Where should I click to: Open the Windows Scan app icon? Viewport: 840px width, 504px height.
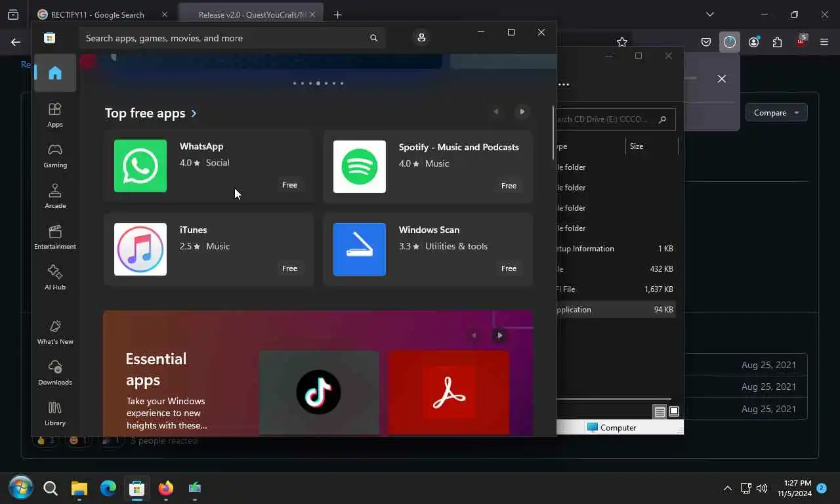click(x=360, y=249)
